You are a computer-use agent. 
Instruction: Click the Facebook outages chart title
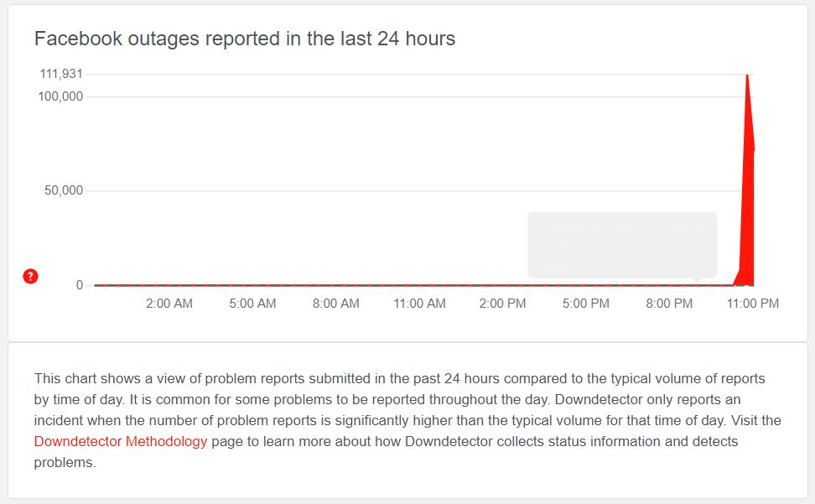[x=245, y=39]
